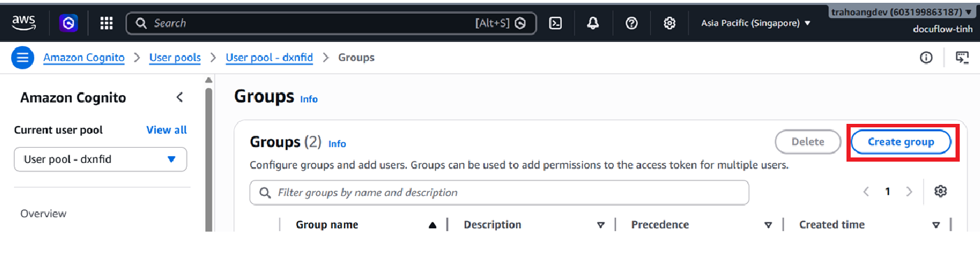Open the Asia Pacific (Singapore) region dropdown
The width and height of the screenshot is (980, 254).
click(756, 23)
